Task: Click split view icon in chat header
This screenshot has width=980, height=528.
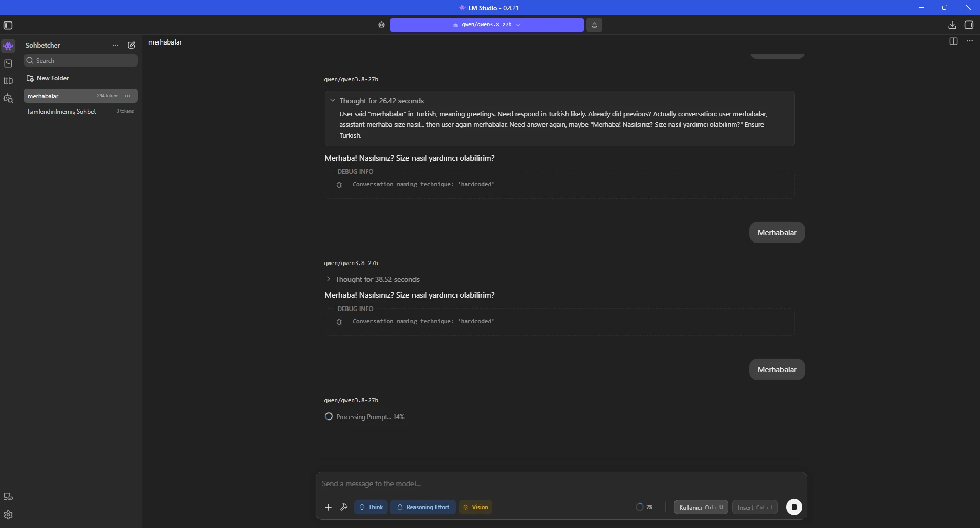Action: 953,41
